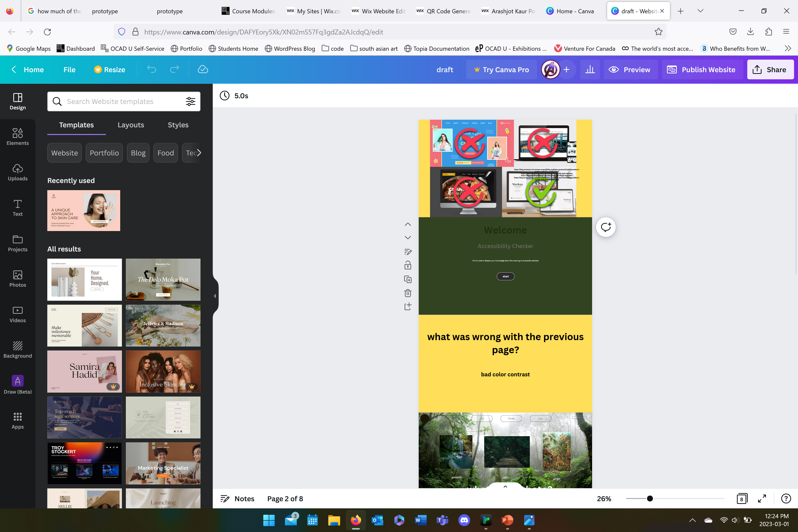Select the Inclusive Skincare template thumbnail
798x532 pixels.
point(163,371)
